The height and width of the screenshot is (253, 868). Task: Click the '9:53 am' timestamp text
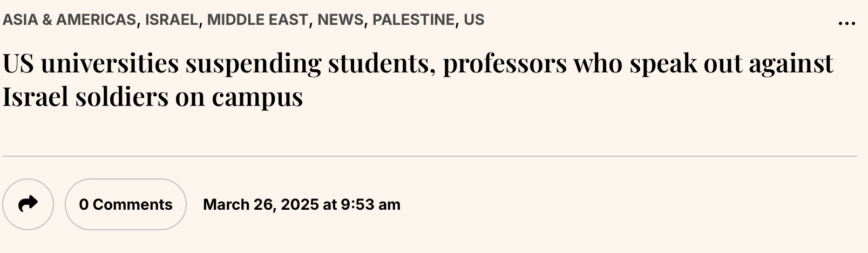[371, 204]
